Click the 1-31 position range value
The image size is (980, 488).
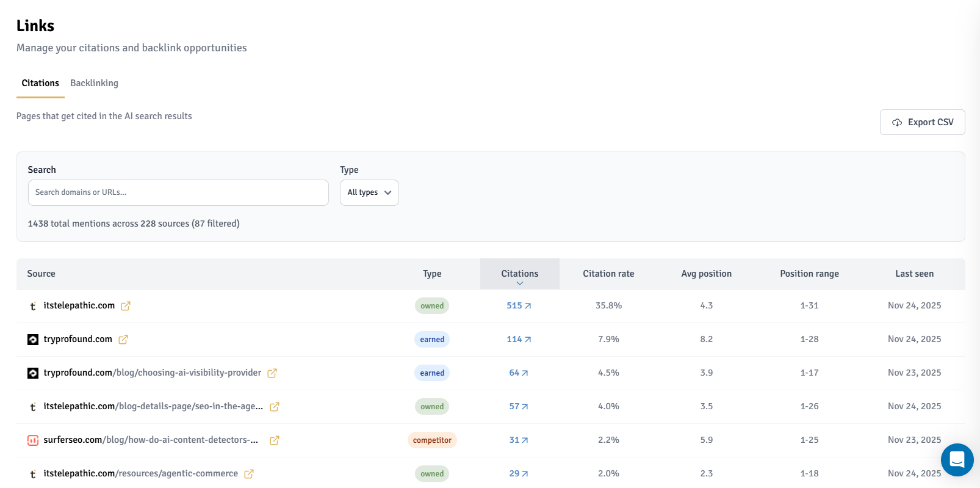click(x=809, y=305)
